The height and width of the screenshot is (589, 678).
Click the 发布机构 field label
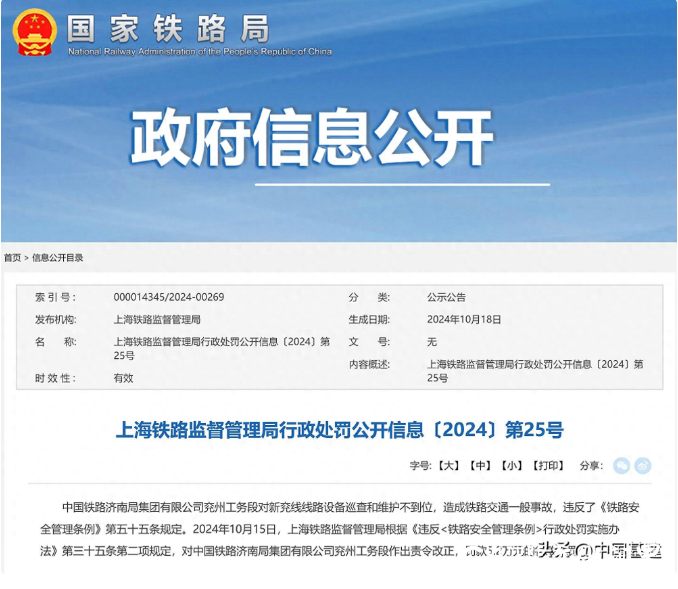55,320
